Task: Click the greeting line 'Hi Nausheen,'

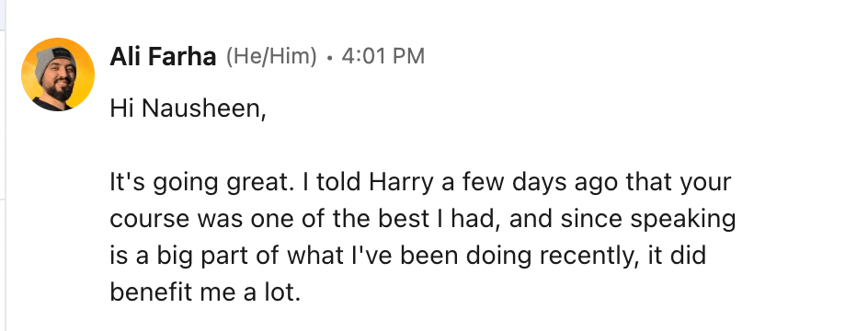Action: (x=188, y=108)
